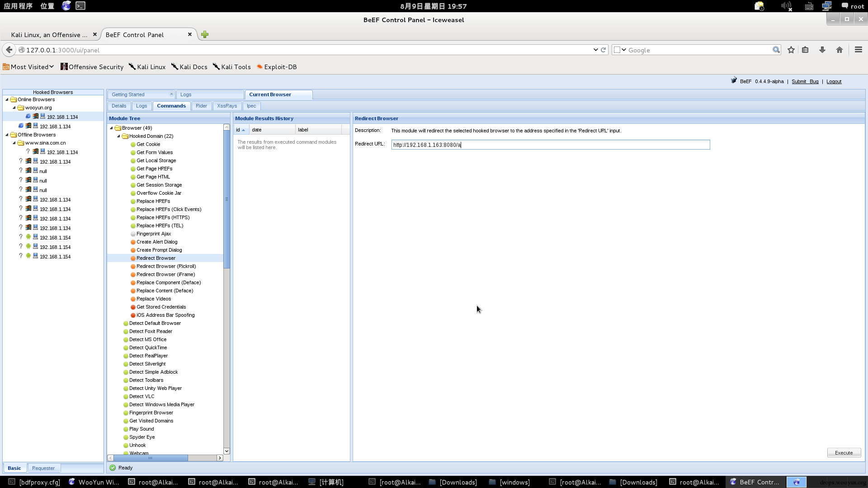Switch to the Ipec tab
Image resolution: width=868 pixels, height=488 pixels.
click(x=251, y=106)
